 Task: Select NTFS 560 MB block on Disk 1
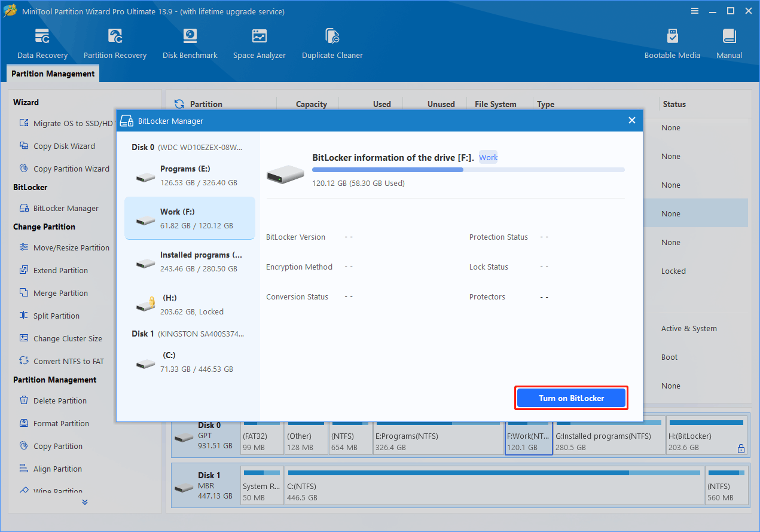coord(726,486)
